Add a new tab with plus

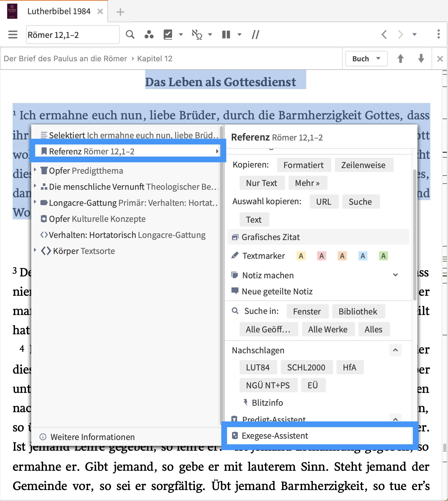120,12
